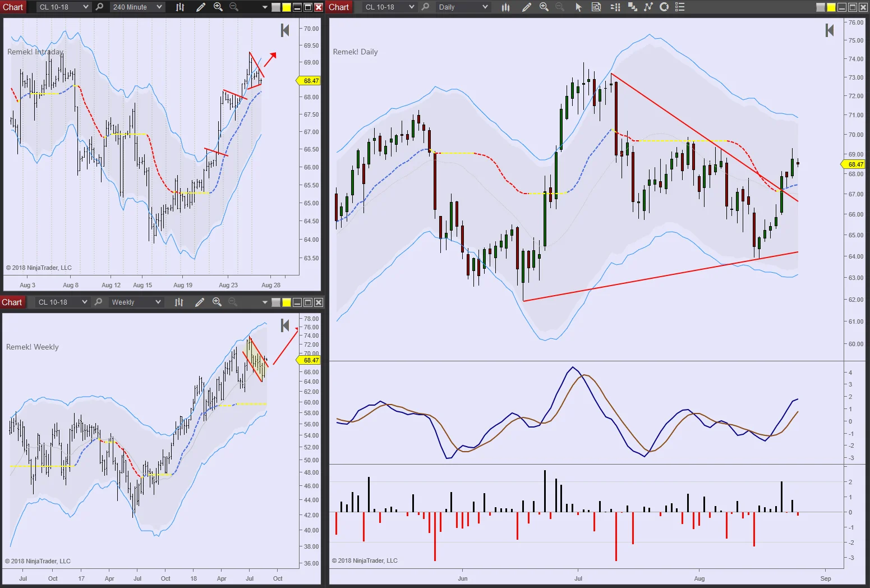The height and width of the screenshot is (588, 870).
Task: Click 68.47 price marker on Weekly chart axis
Action: (309, 360)
